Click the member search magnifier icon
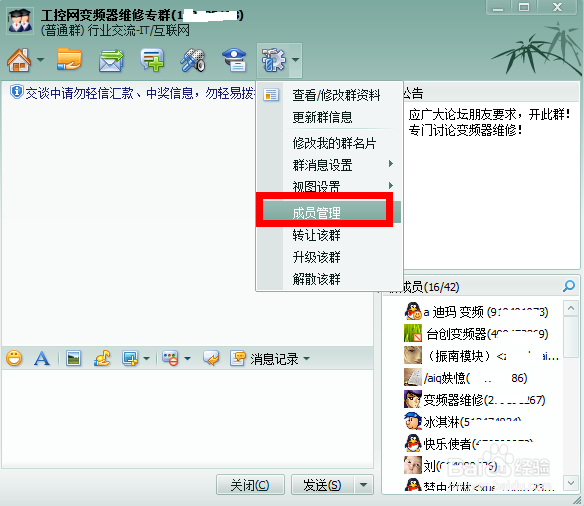The image size is (584, 506). click(569, 286)
